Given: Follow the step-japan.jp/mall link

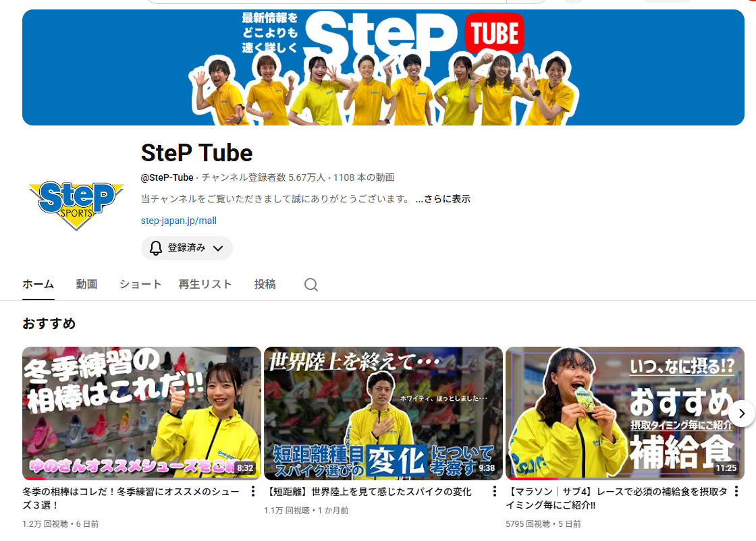Looking at the screenshot, I should [x=179, y=221].
